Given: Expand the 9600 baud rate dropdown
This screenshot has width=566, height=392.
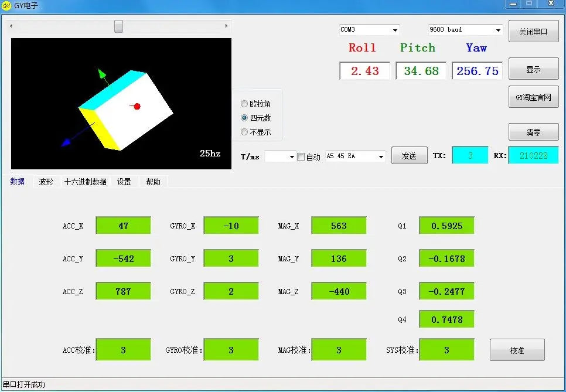Looking at the screenshot, I should [x=498, y=30].
